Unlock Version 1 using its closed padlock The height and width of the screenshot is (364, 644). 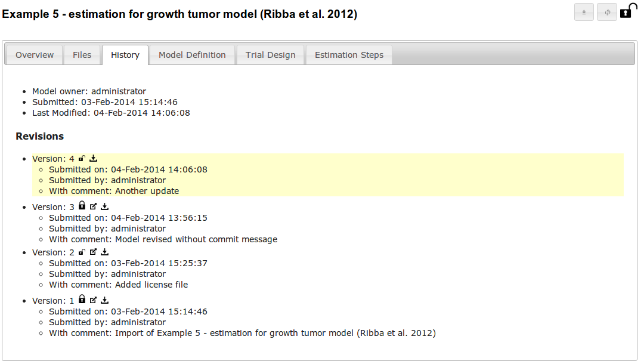coord(82,300)
